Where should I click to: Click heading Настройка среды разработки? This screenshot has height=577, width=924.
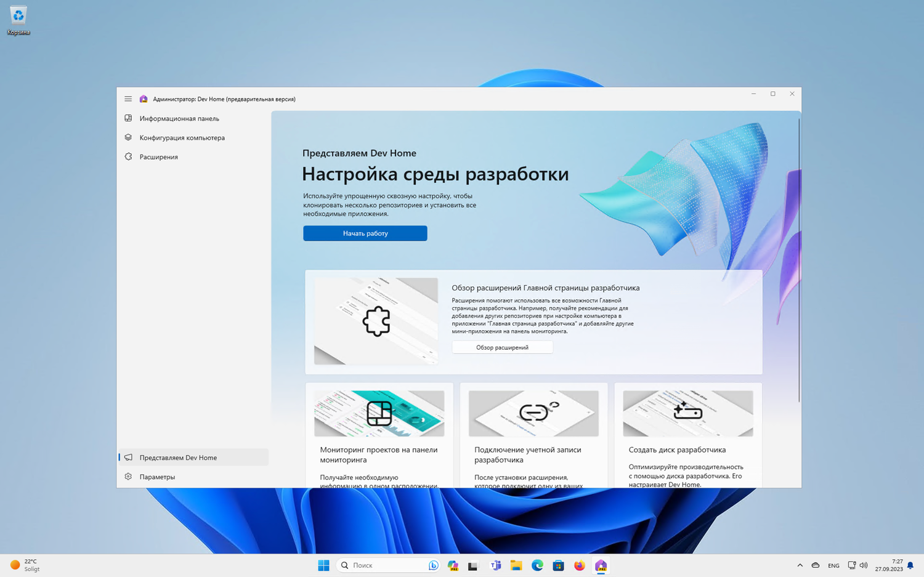tap(435, 174)
